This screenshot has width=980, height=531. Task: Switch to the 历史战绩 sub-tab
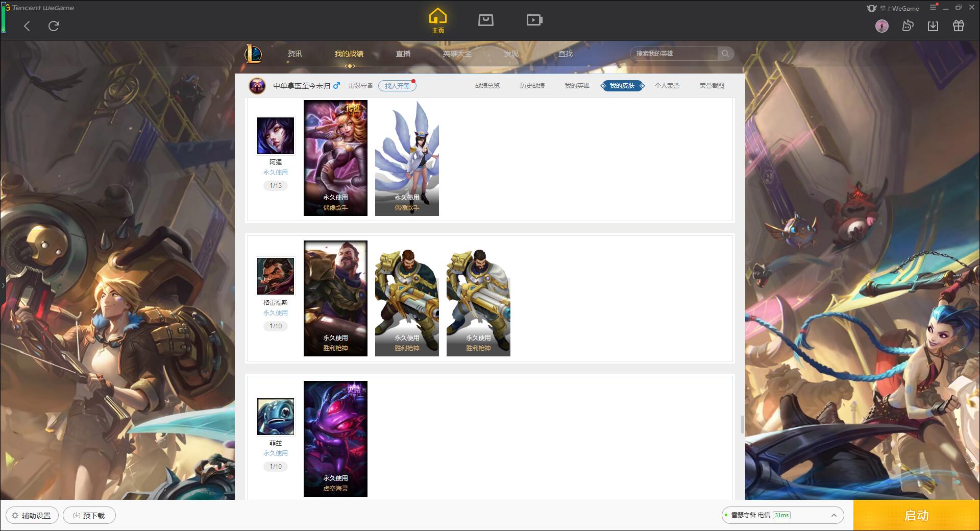[x=532, y=86]
